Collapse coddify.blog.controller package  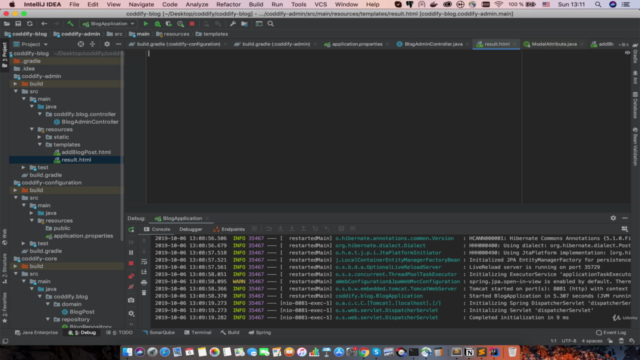pos(40,114)
